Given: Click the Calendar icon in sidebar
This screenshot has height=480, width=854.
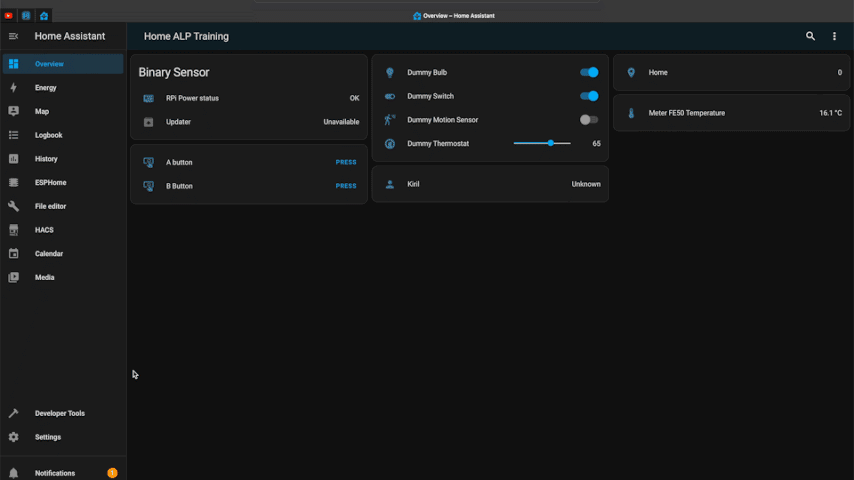Looking at the screenshot, I should 14,253.
